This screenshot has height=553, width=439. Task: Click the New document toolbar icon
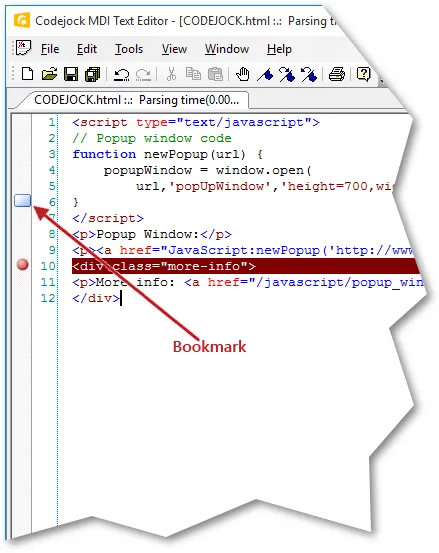click(28, 74)
